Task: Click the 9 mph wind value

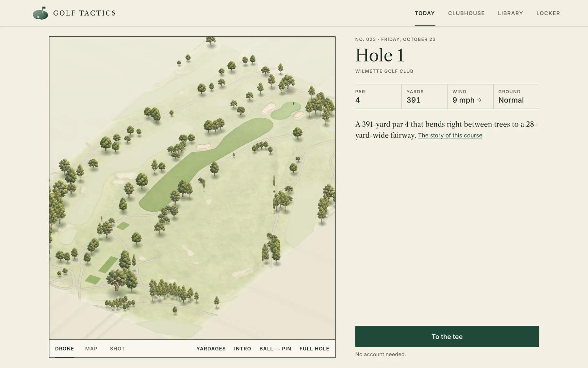Action: [x=463, y=100]
